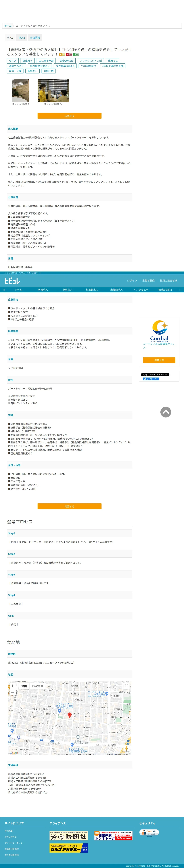Click the 平均年齢30代 tag

[x=88, y=66]
